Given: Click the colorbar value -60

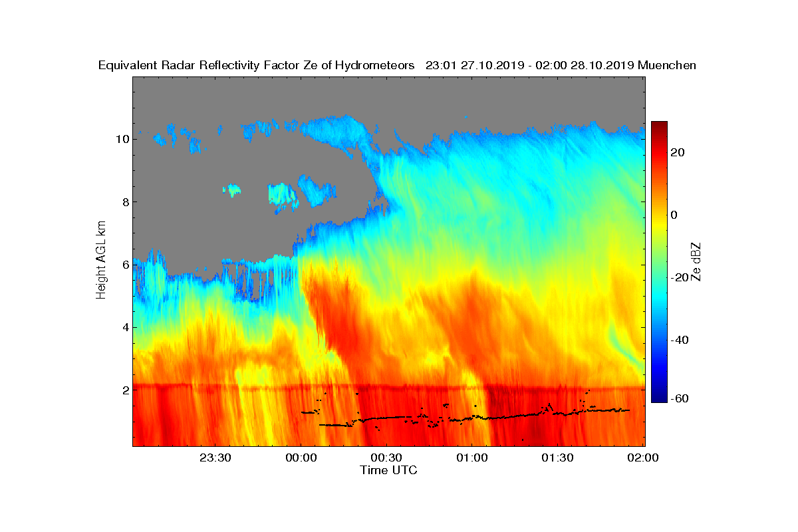Looking at the screenshot, I should [679, 398].
